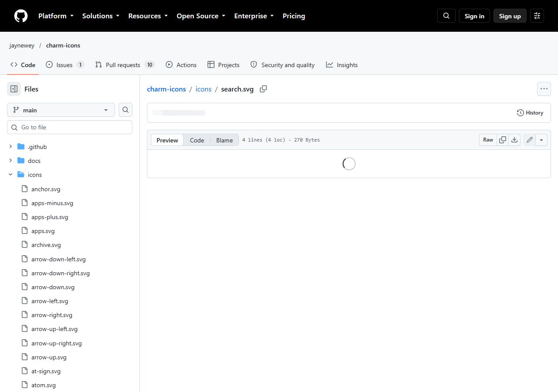The image size is (558, 392).
Task: Click Sign in
Action: point(474,16)
